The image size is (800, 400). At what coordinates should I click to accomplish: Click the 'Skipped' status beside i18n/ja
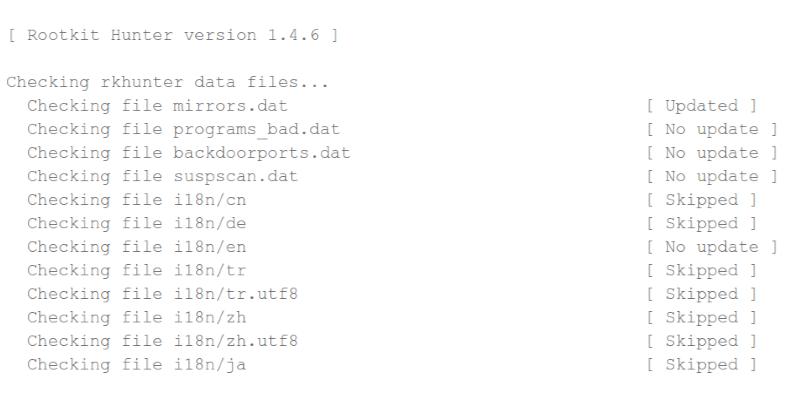(701, 364)
